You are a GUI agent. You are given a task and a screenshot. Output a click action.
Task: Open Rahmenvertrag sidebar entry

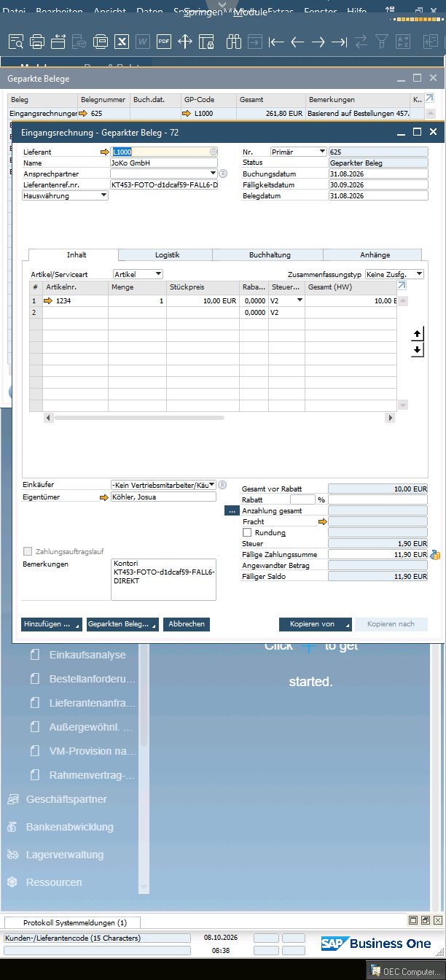point(92,775)
